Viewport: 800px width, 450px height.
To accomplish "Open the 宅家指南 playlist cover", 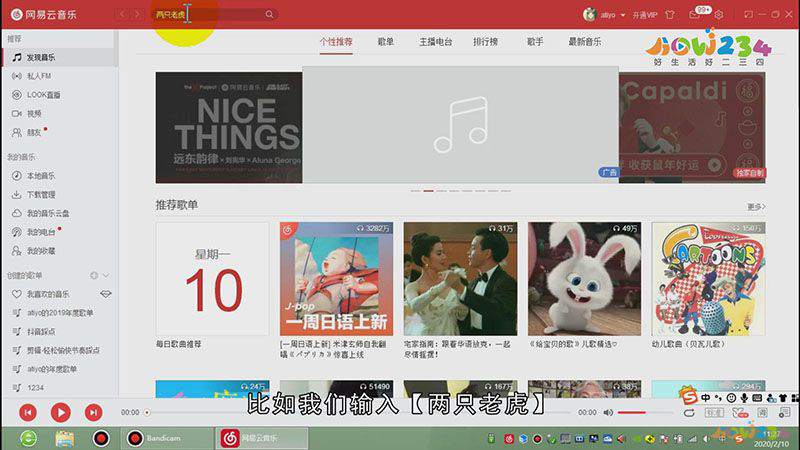I will click(x=460, y=279).
